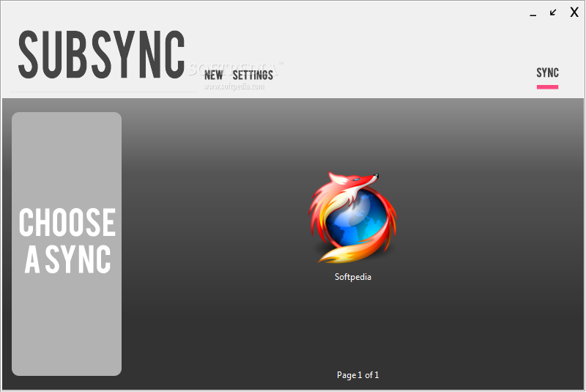The height and width of the screenshot is (392, 586).
Task: Click the NEW menu item
Action: tap(214, 75)
